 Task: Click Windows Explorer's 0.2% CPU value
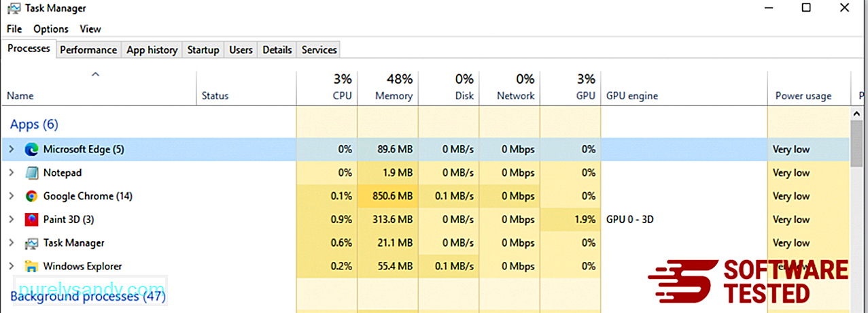click(x=342, y=266)
